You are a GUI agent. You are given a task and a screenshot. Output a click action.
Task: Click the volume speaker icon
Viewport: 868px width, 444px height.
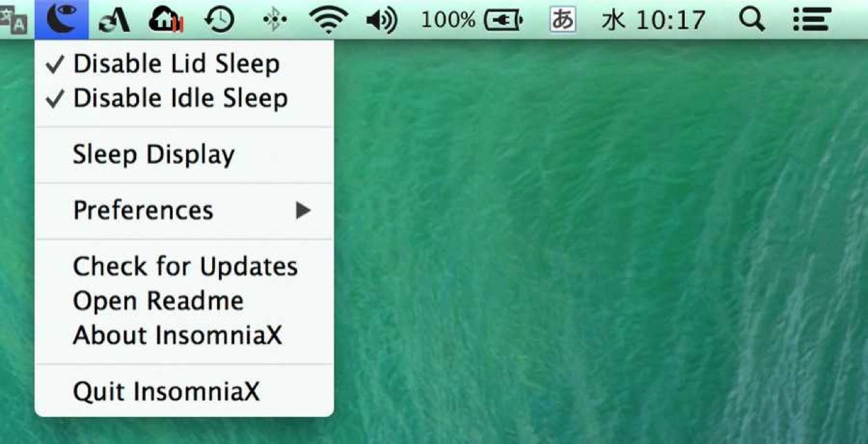click(381, 21)
